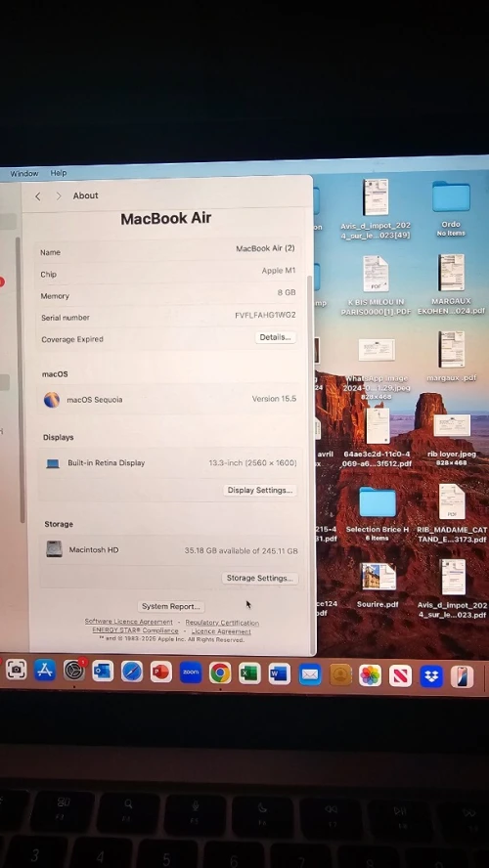489x868 pixels.
Task: Open PowerPoint from the Dock
Action: coord(161,673)
